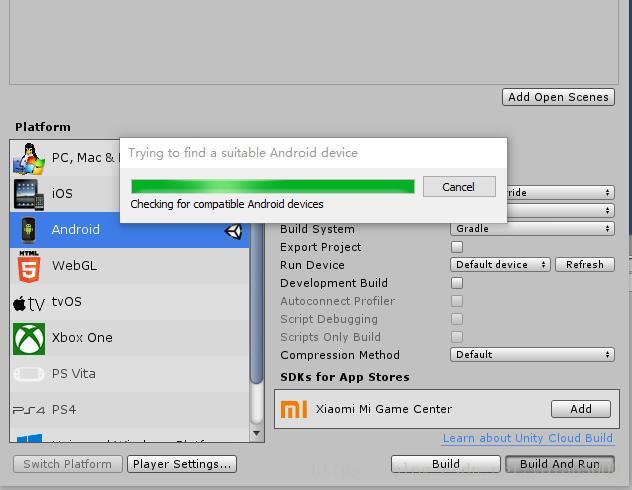Toggle the Export Project checkbox
Screen dimensions: 632x490
(457, 247)
